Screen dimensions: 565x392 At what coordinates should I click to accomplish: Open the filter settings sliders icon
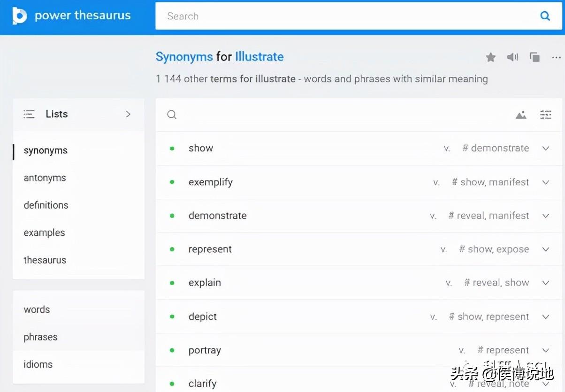[546, 115]
